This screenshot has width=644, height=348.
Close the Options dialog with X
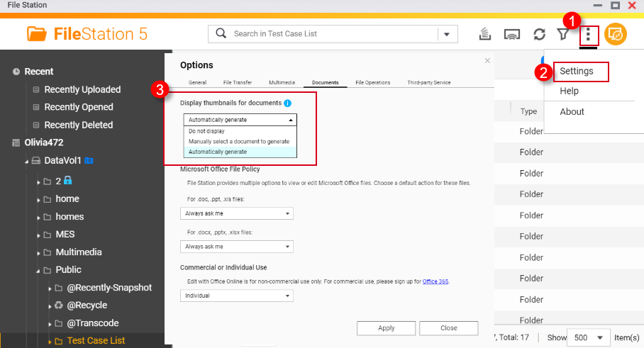(x=487, y=61)
